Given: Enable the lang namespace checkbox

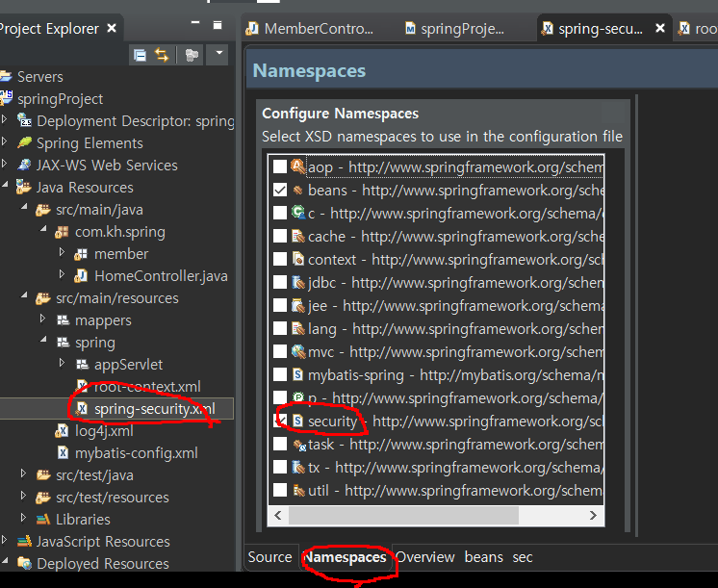Looking at the screenshot, I should 280,328.
